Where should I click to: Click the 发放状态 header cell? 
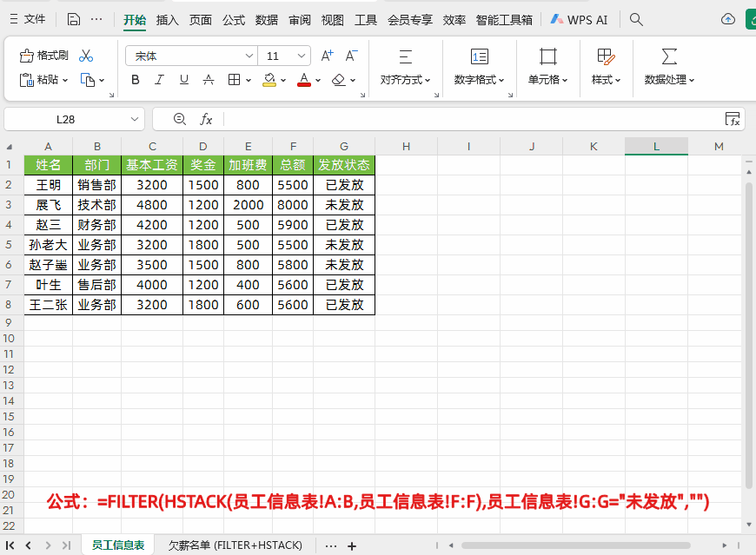pos(344,165)
